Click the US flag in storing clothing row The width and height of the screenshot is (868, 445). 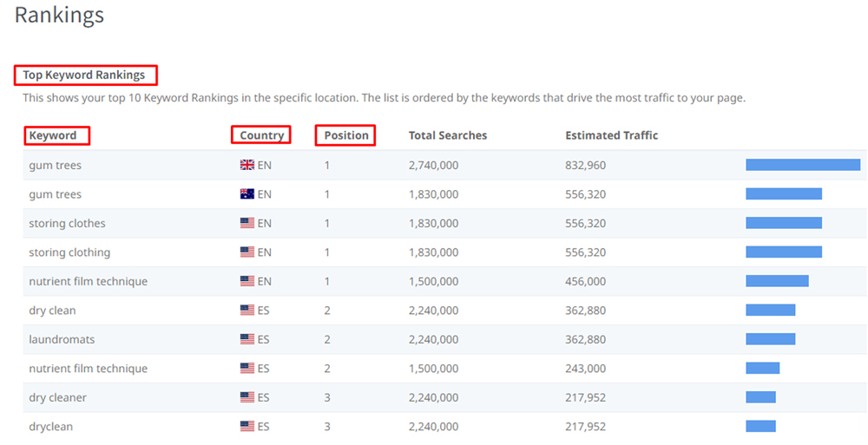[247, 252]
